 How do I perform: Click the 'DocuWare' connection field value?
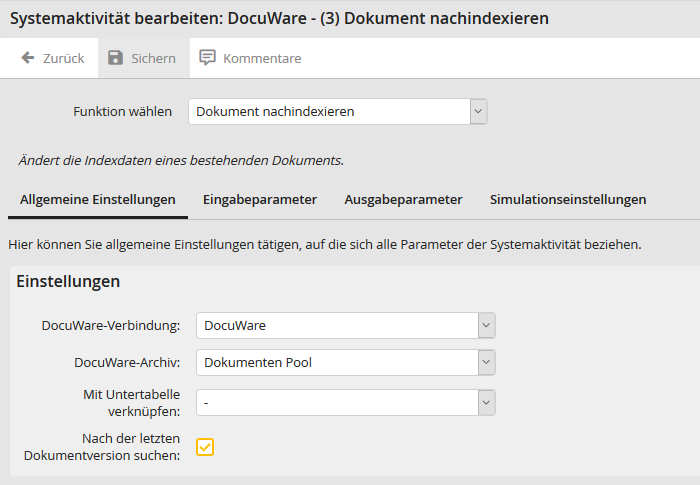(336, 325)
